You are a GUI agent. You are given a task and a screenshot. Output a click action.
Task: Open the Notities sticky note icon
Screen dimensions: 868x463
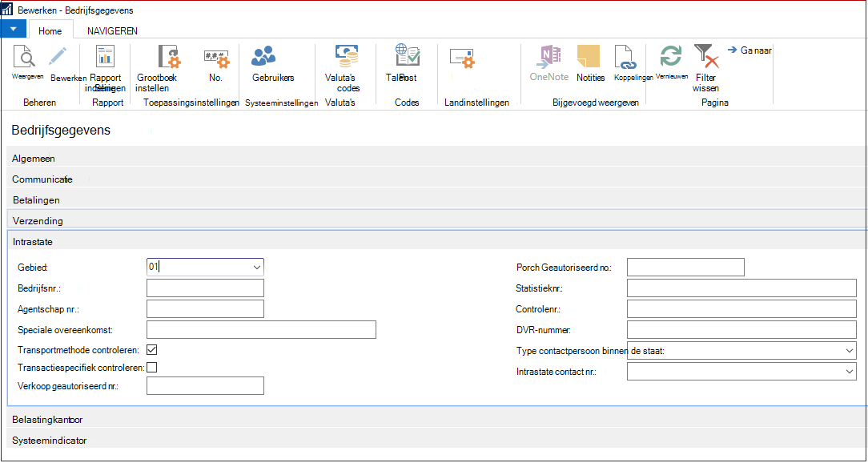[589, 57]
